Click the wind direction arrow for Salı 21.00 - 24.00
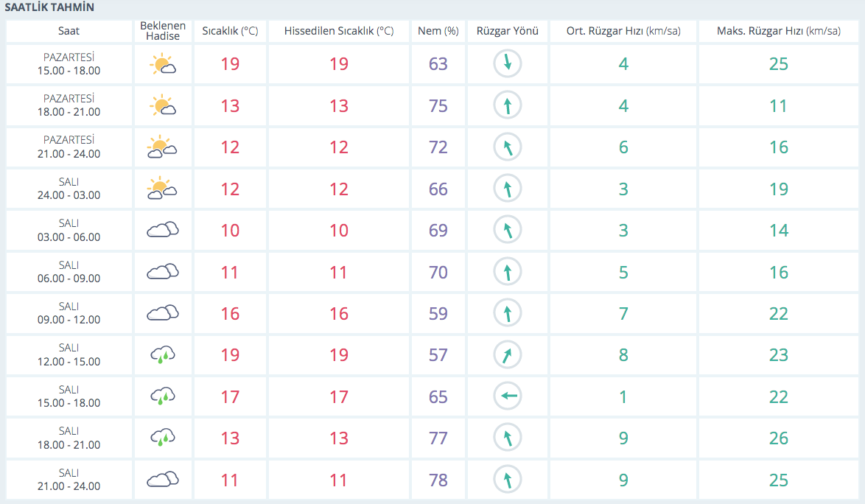 (507, 480)
